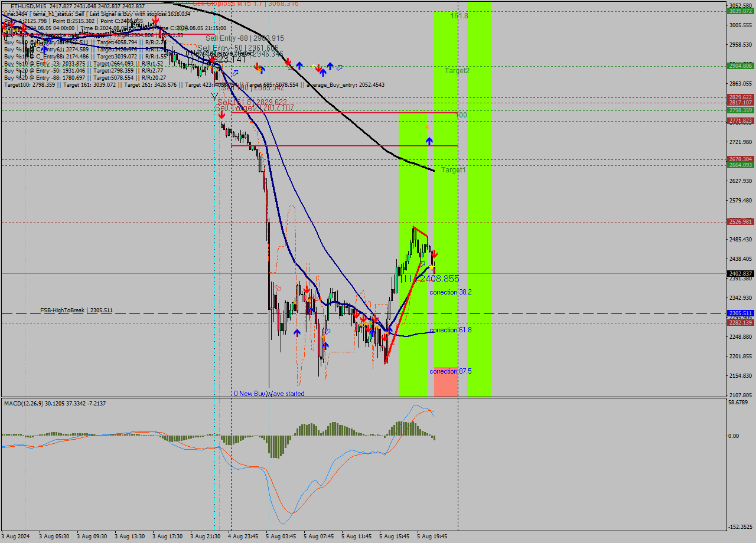
Task: Select the yellow star signal marker near the top arrows
Action: pyautogui.click(x=313, y=66)
